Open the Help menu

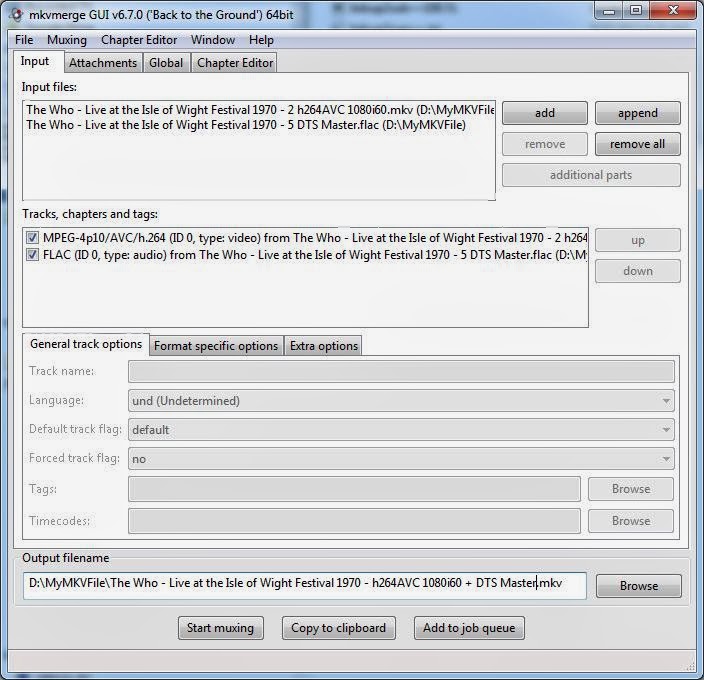coord(261,40)
